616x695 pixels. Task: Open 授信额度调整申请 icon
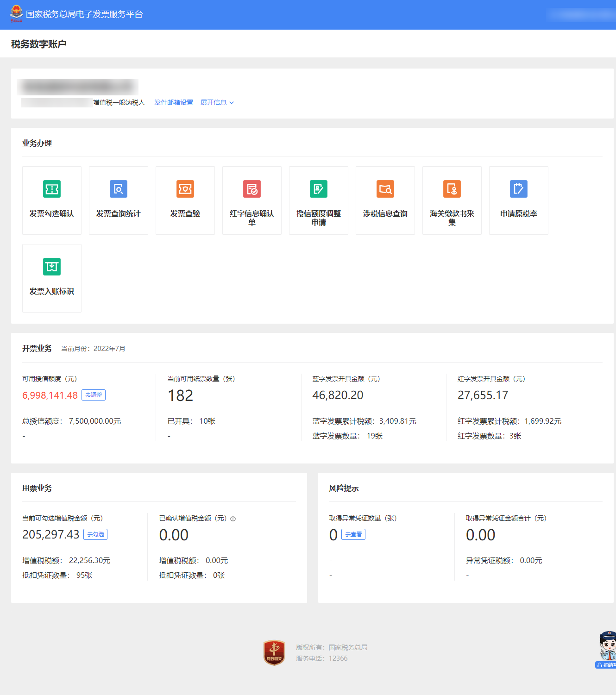tap(319, 189)
